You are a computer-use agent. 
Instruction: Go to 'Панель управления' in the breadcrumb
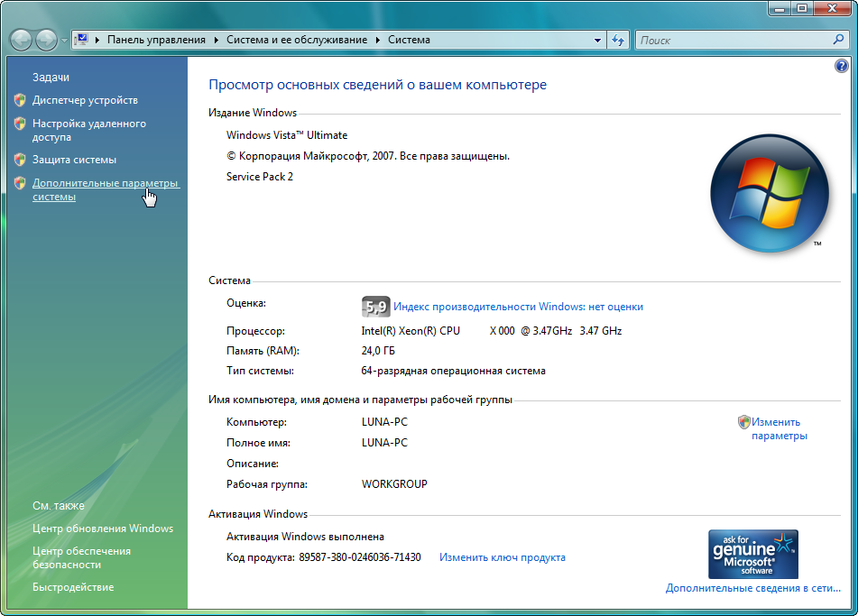click(158, 40)
